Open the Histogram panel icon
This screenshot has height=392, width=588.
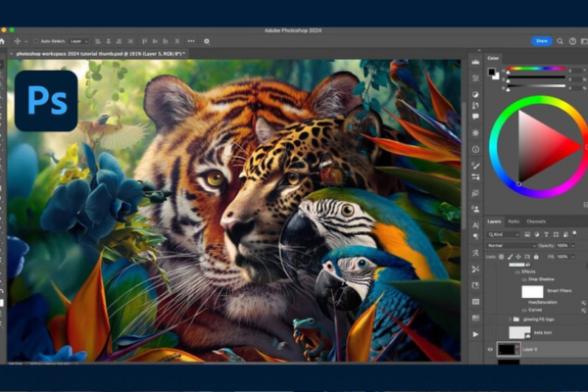click(475, 62)
